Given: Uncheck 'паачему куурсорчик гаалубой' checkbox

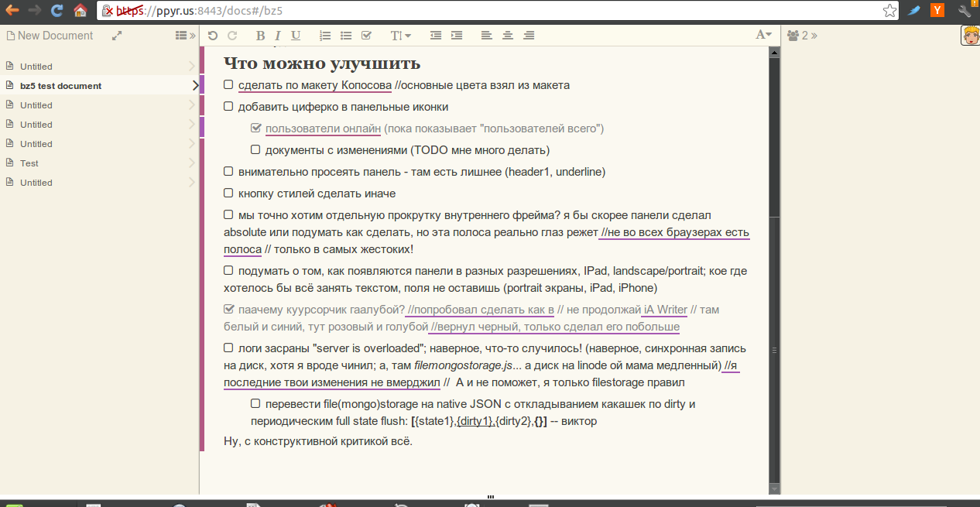Looking at the screenshot, I should click(228, 309).
